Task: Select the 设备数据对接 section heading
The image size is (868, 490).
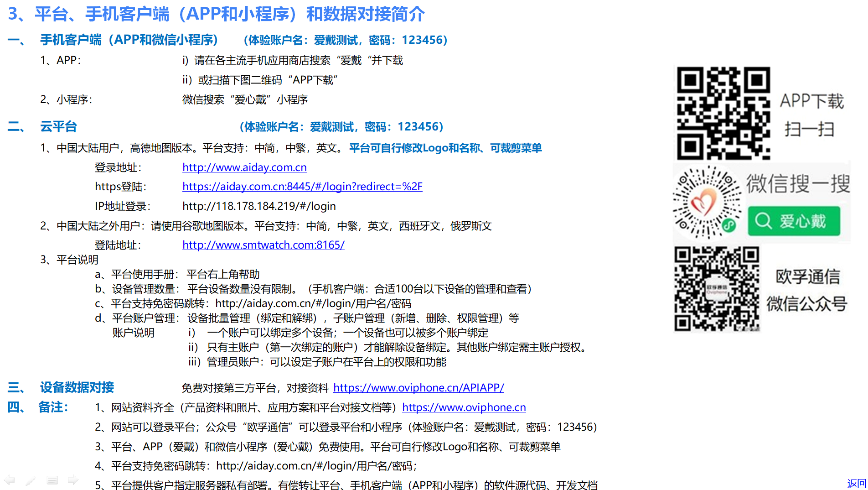Action: [77, 387]
